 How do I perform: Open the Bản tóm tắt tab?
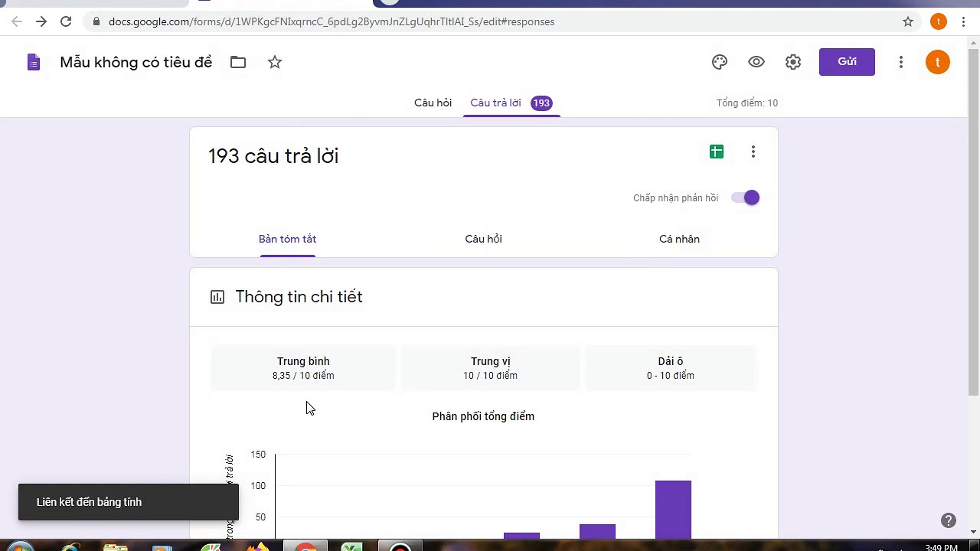[287, 239]
